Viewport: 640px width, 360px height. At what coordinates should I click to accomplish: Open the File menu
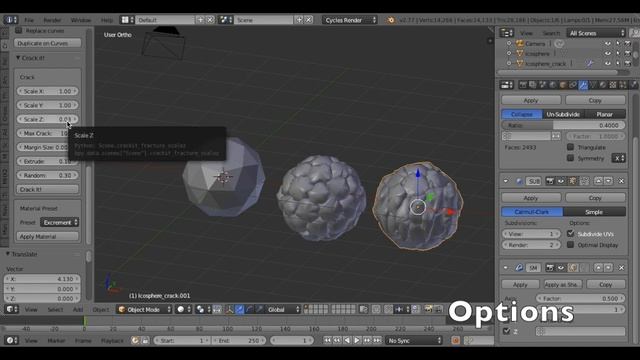[x=29, y=20]
